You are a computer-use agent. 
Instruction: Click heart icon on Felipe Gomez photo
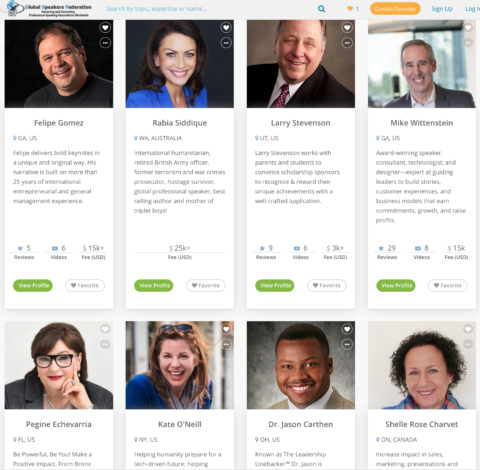[105, 28]
